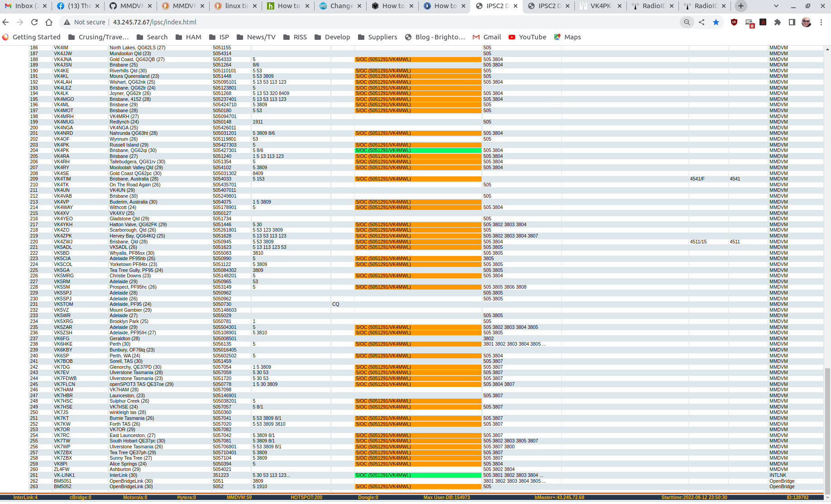This screenshot has height=504, width=831.
Task: Reload the IPSC2 dashboard page
Action: [x=34, y=22]
